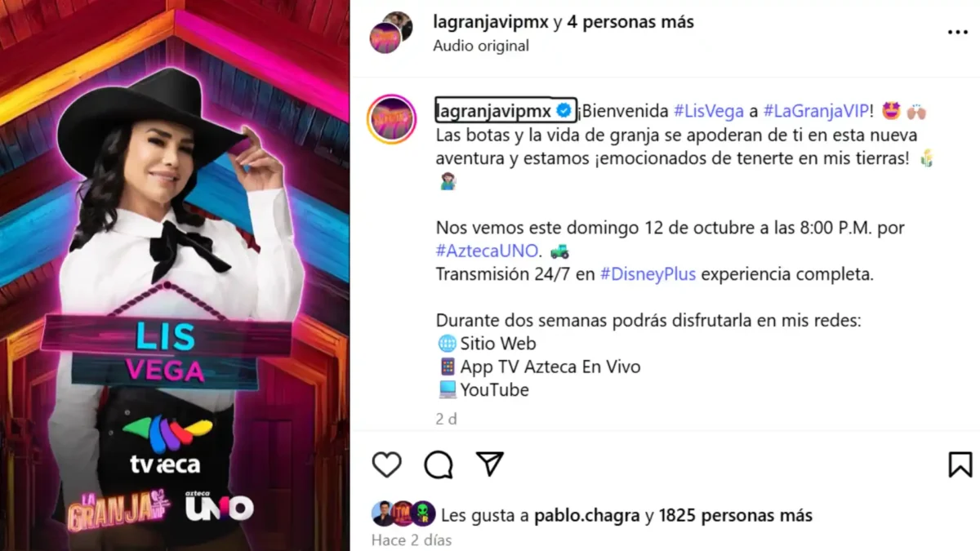
Task: Share post using paper plane icon
Action: (489, 464)
